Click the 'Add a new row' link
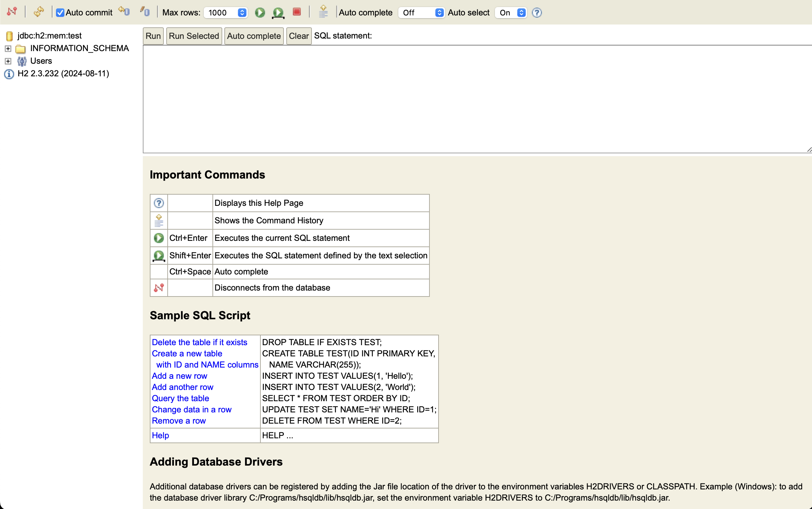Image resolution: width=812 pixels, height=509 pixels. coord(180,376)
